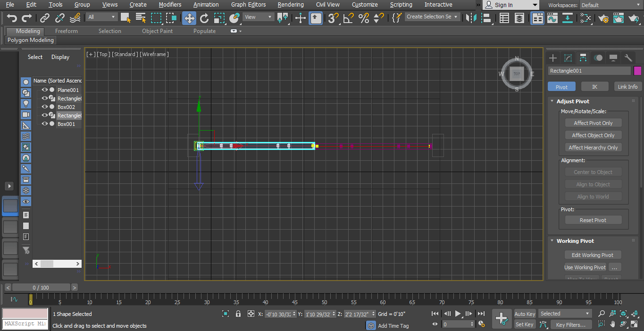
Task: Toggle the Angle Snap icon
Action: coord(349,18)
